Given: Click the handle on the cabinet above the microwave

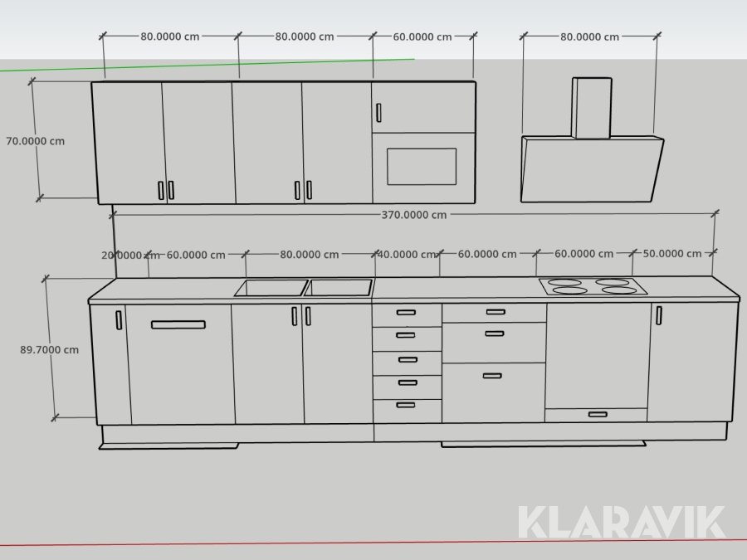Looking at the screenshot, I should click(x=378, y=112).
